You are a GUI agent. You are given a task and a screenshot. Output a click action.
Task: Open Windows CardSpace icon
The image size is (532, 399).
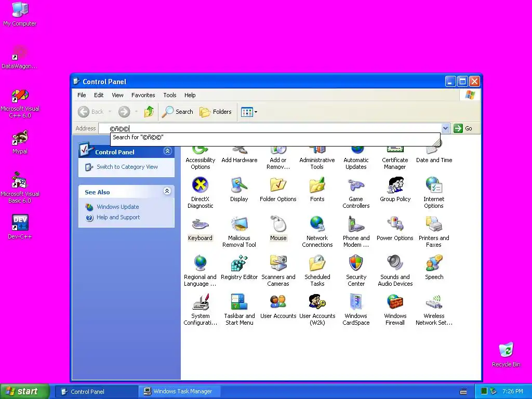click(356, 309)
